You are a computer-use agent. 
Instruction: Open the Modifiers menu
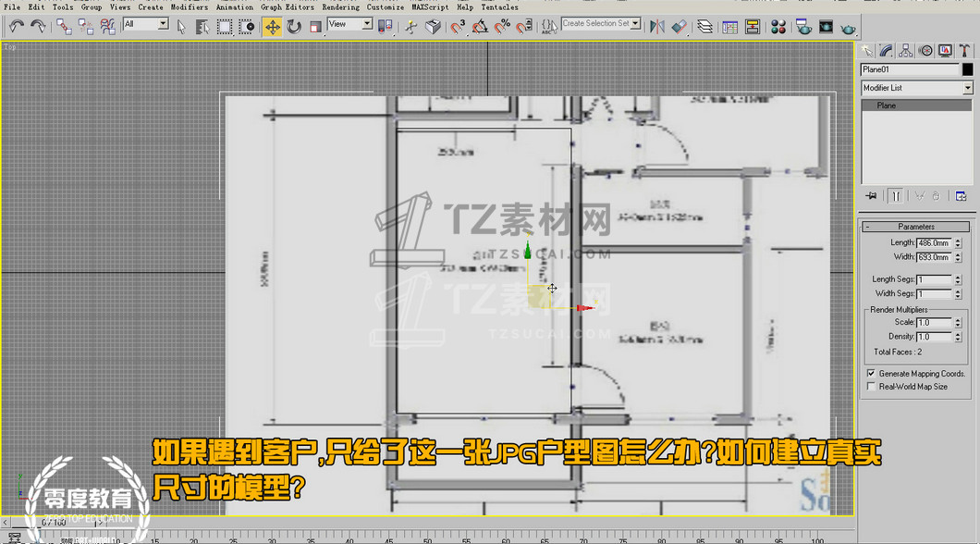[190, 6]
